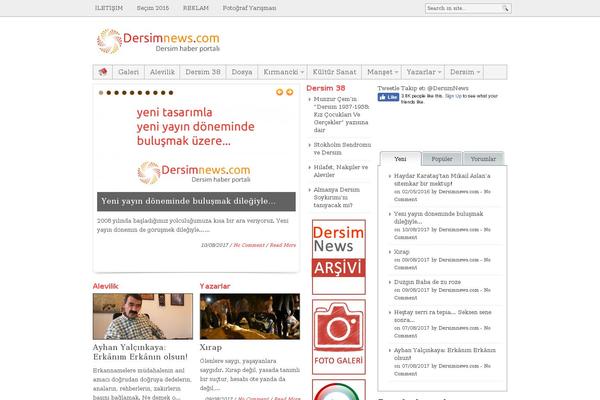
Task: Open Ayhan Yalçınkaya link in Yeni tab list
Action: click(445, 354)
